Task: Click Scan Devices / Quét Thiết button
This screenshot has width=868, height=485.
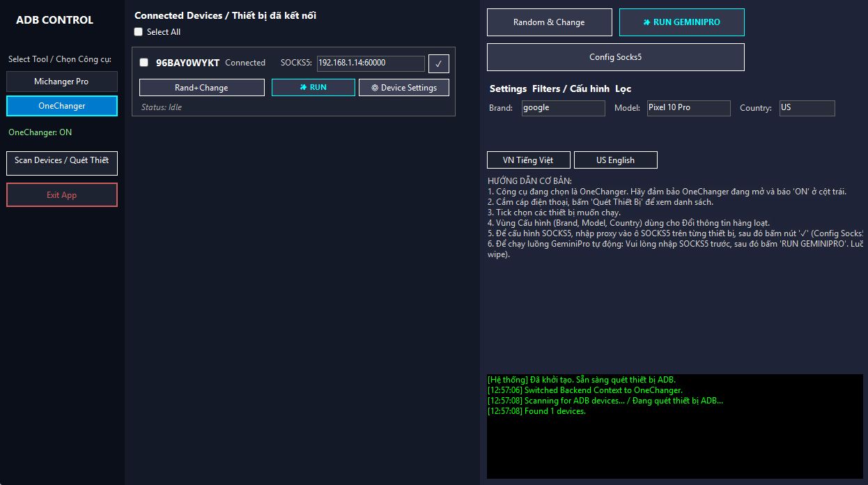Action: click(62, 163)
